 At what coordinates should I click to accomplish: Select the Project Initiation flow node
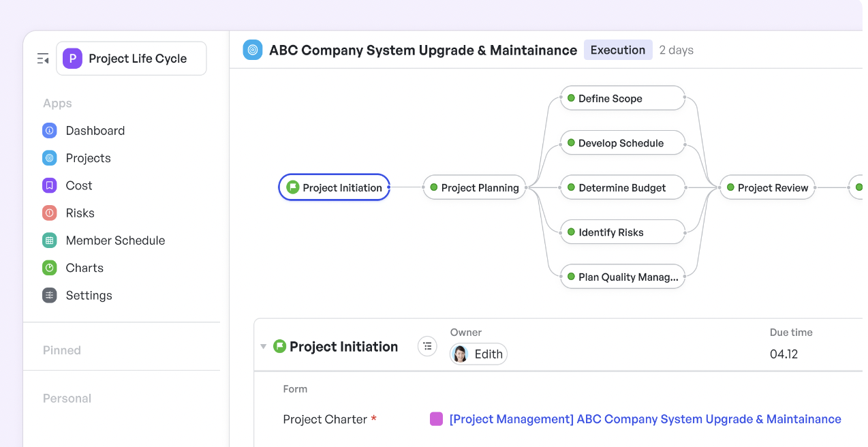coord(335,187)
